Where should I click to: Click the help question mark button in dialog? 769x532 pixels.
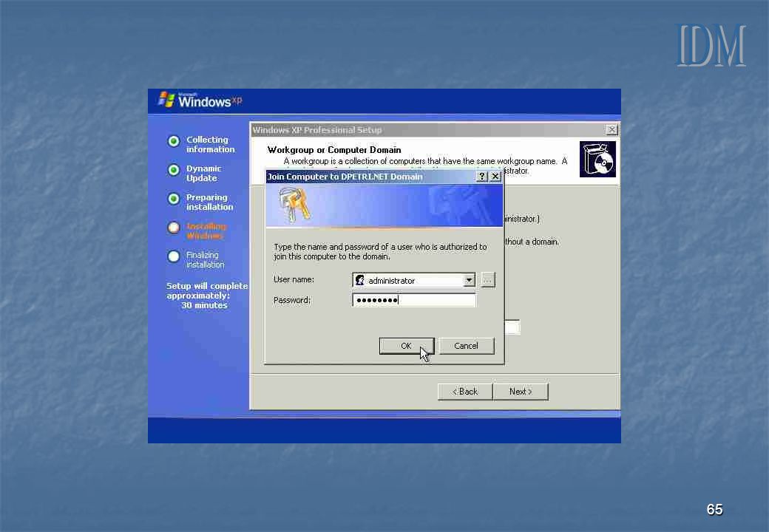481,177
